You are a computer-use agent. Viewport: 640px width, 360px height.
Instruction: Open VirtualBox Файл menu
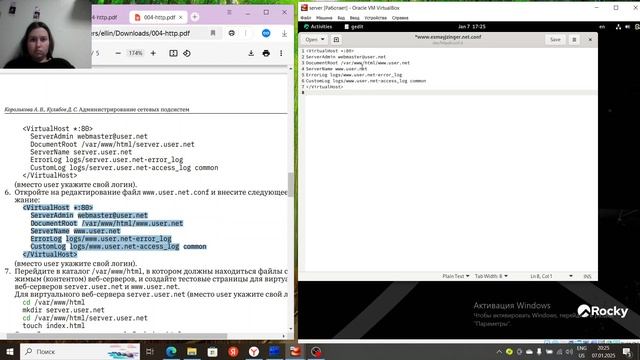pos(306,18)
